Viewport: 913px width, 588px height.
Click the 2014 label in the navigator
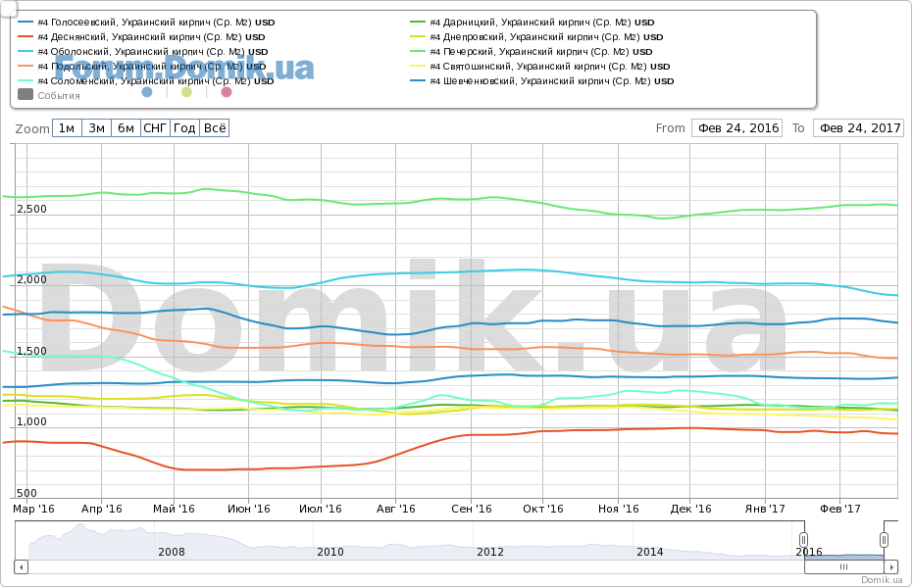point(650,552)
